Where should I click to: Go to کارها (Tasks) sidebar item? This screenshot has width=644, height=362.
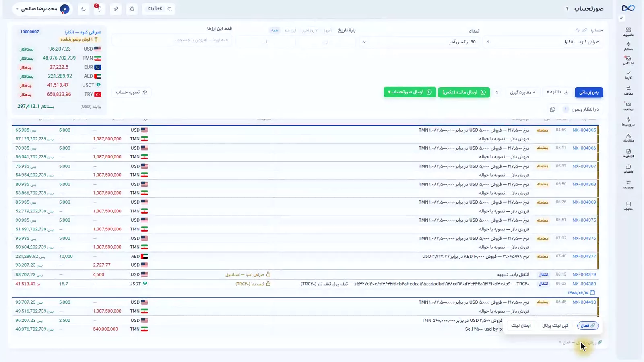[x=628, y=75]
